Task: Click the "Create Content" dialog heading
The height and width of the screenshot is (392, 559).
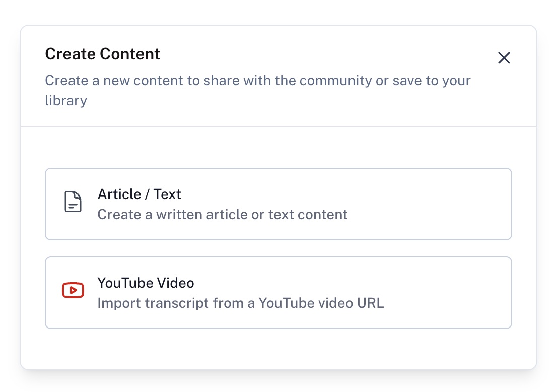Action: [102, 54]
